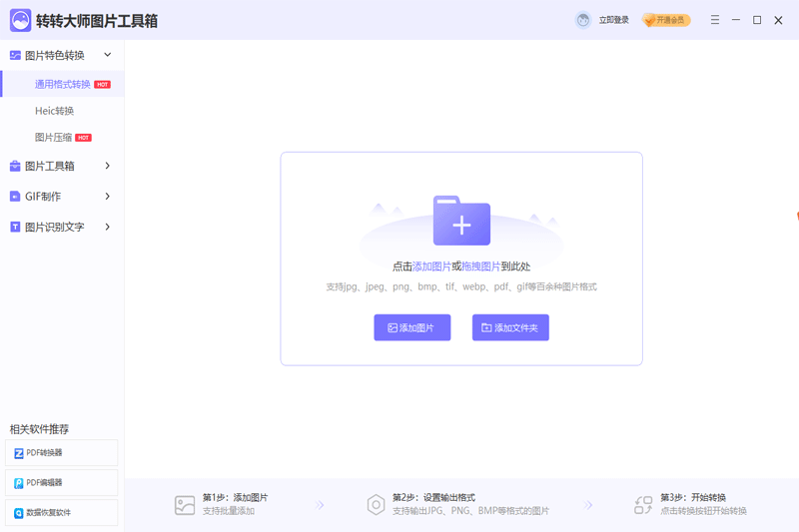Image resolution: width=799 pixels, height=532 pixels.
Task: Click the 开通会员 membership button
Action: 666,20
